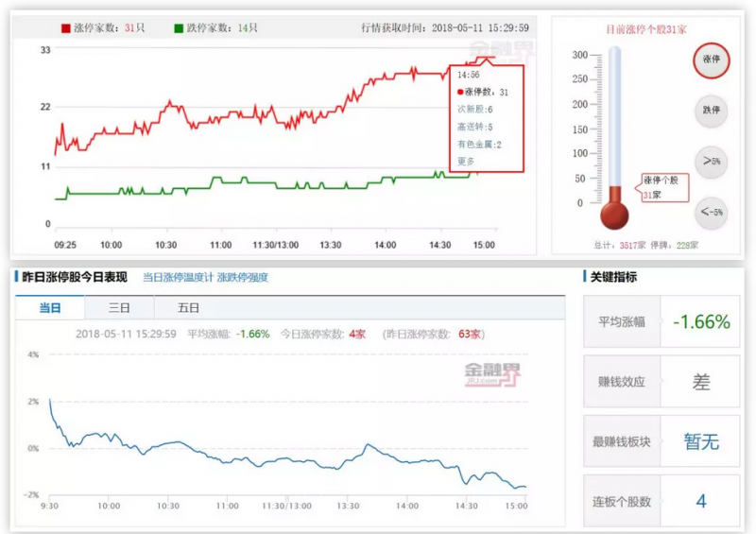Click 高送转:5 in the tooltip
756x534 pixels.
click(x=475, y=127)
